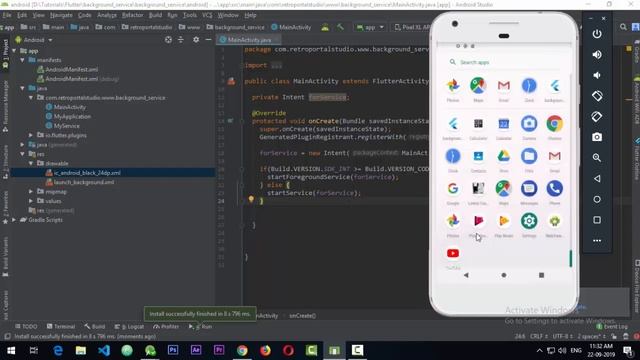The image size is (640, 360).
Task: Open the Calendar app in the emulator
Action: [504, 124]
